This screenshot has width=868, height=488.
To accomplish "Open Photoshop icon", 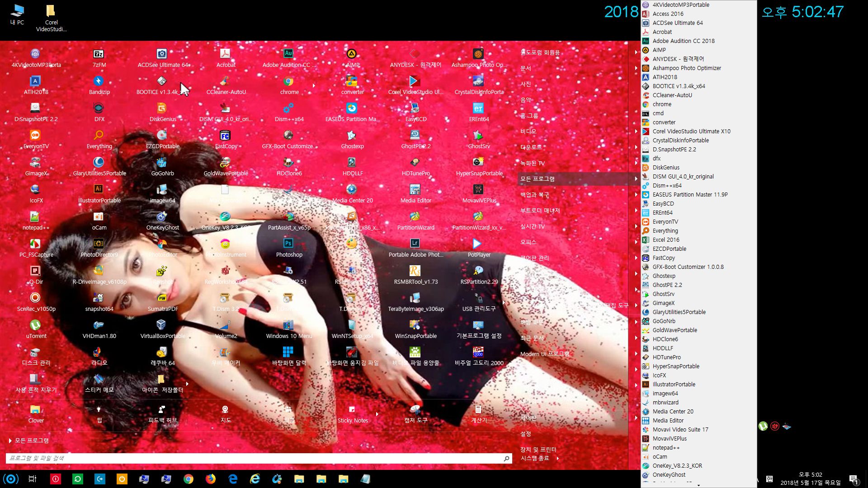I will point(289,248).
